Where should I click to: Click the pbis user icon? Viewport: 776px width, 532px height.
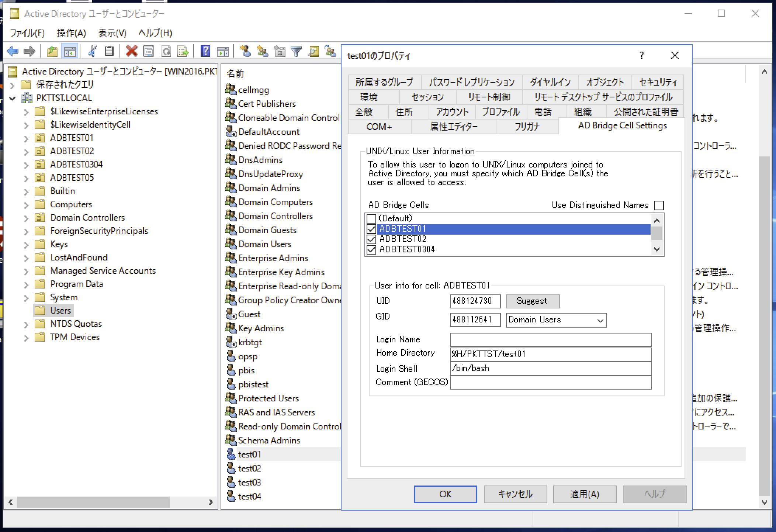pos(231,370)
